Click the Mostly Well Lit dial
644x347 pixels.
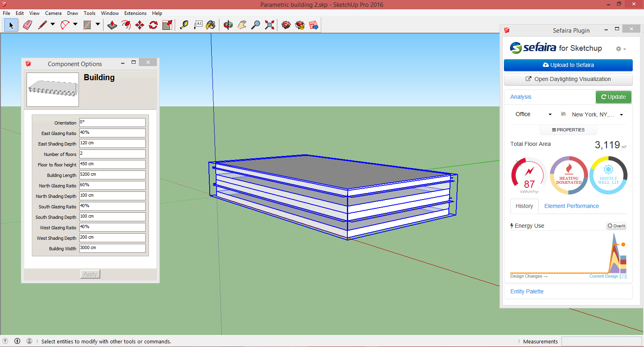(608, 176)
